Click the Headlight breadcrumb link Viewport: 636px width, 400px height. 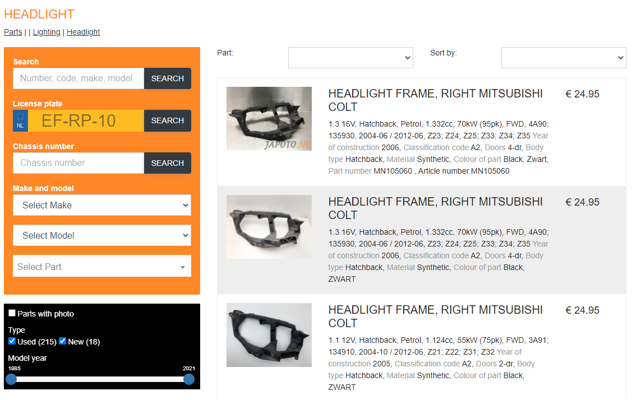click(83, 32)
